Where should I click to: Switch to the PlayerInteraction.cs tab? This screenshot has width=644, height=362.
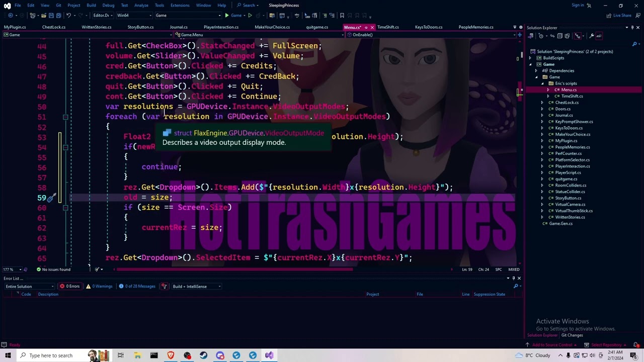tap(221, 27)
